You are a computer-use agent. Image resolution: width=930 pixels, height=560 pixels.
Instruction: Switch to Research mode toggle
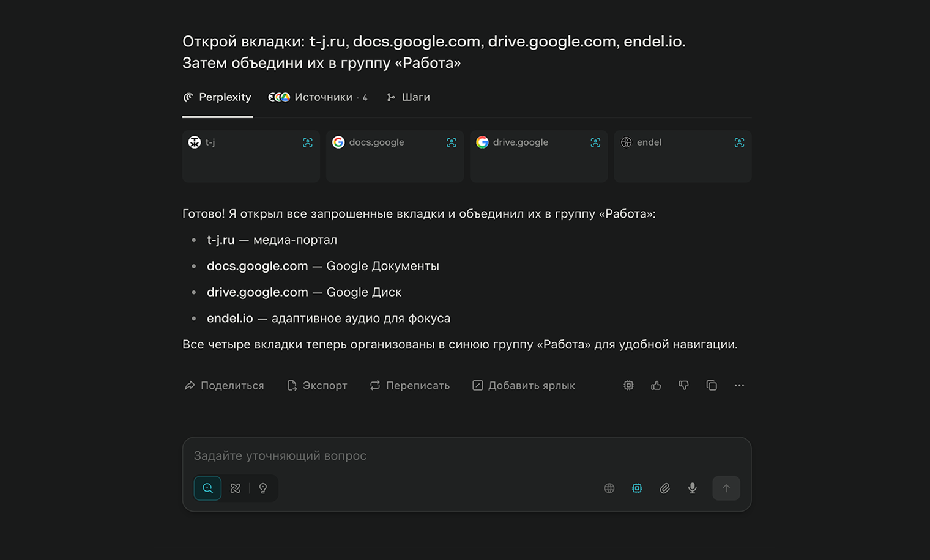click(x=236, y=488)
